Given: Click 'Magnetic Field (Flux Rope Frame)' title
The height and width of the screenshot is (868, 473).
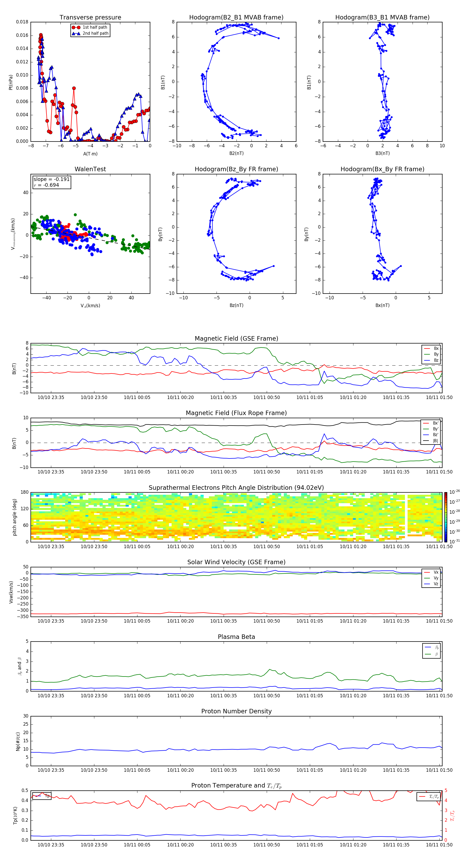Looking at the screenshot, I should 236,413.
